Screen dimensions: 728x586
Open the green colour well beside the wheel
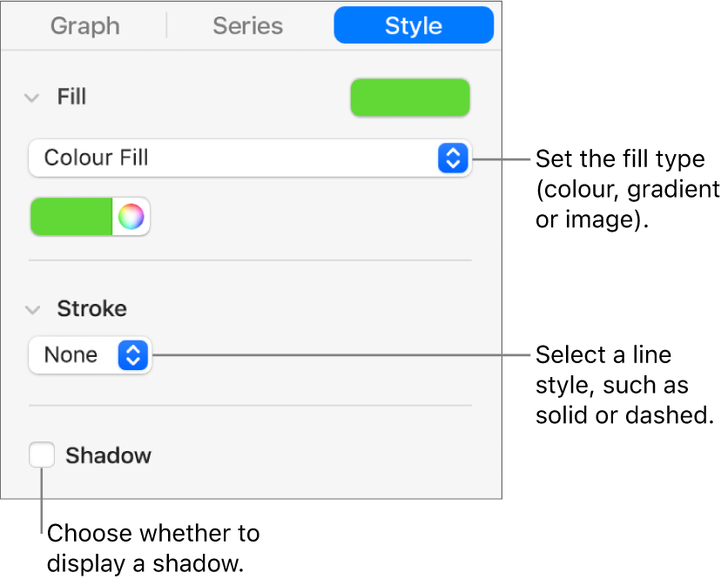[x=72, y=216]
